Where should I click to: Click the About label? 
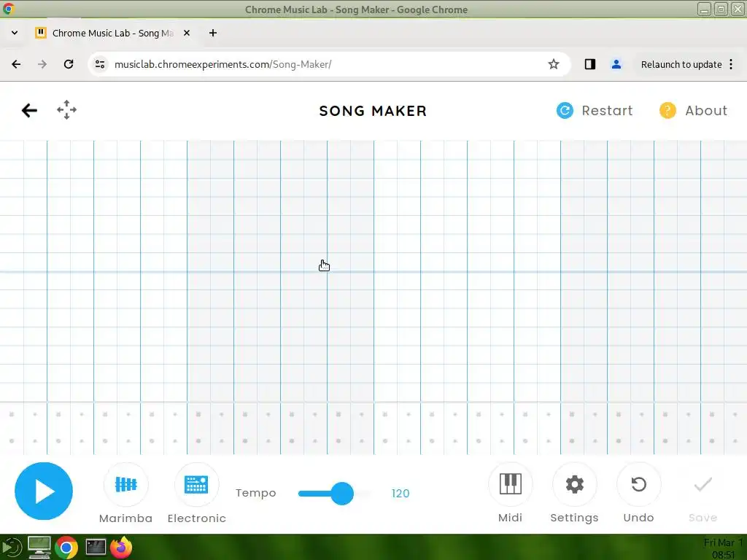[706, 111]
